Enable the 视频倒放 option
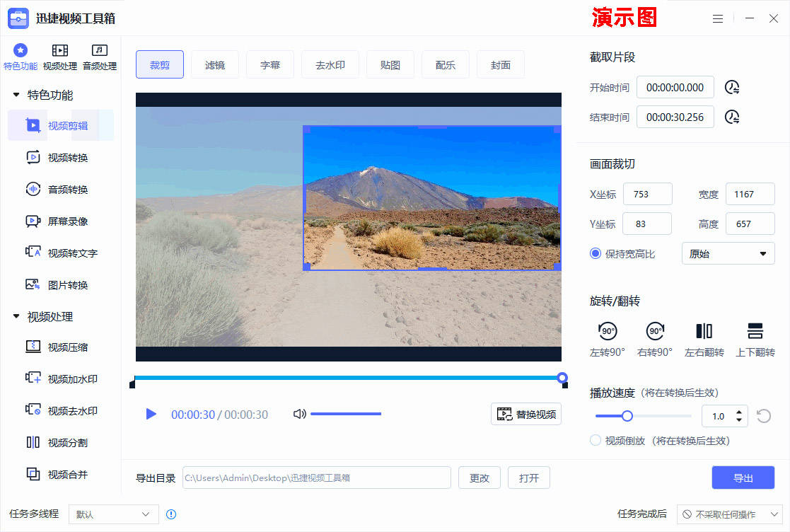The image size is (790, 532). pyautogui.click(x=595, y=440)
